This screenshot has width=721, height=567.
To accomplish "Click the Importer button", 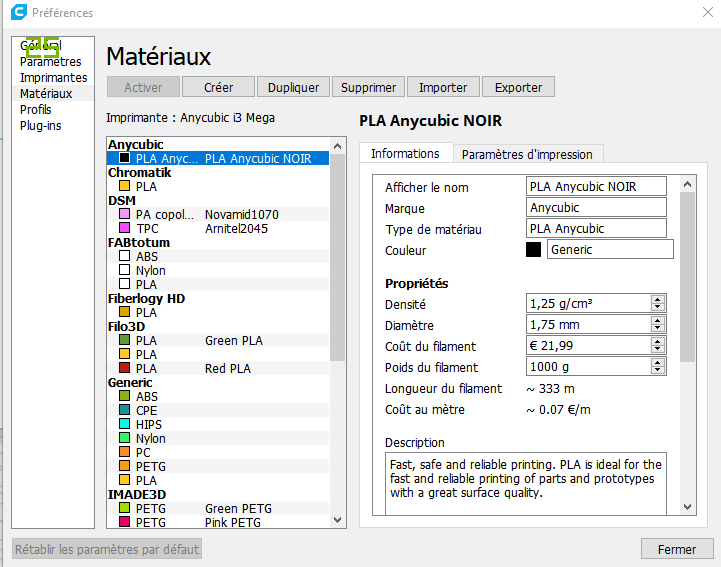I will 443,87.
